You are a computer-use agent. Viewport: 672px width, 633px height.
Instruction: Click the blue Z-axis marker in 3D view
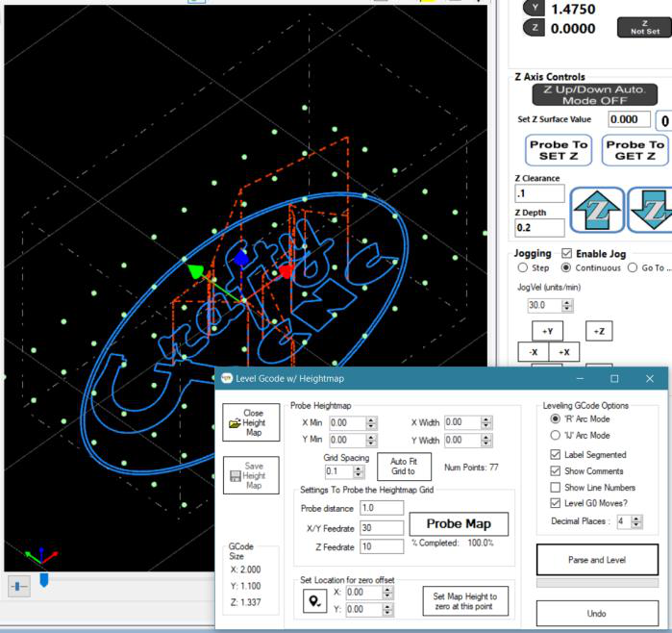pos(241,259)
